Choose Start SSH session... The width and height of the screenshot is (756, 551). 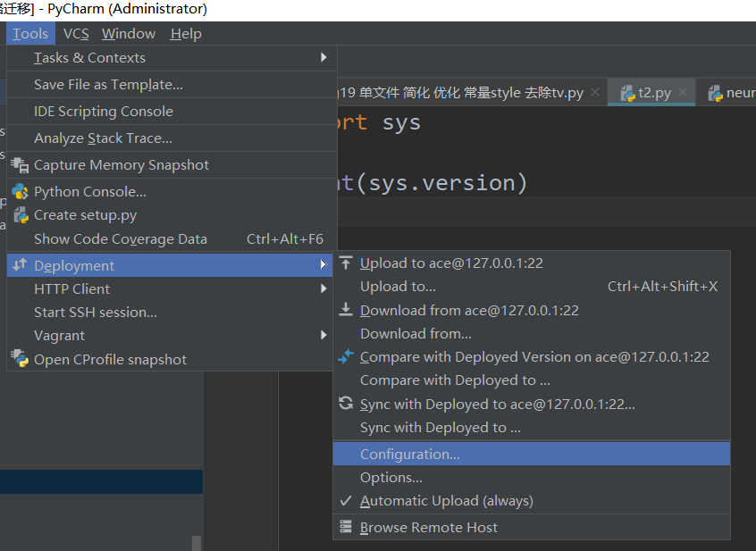96,313
